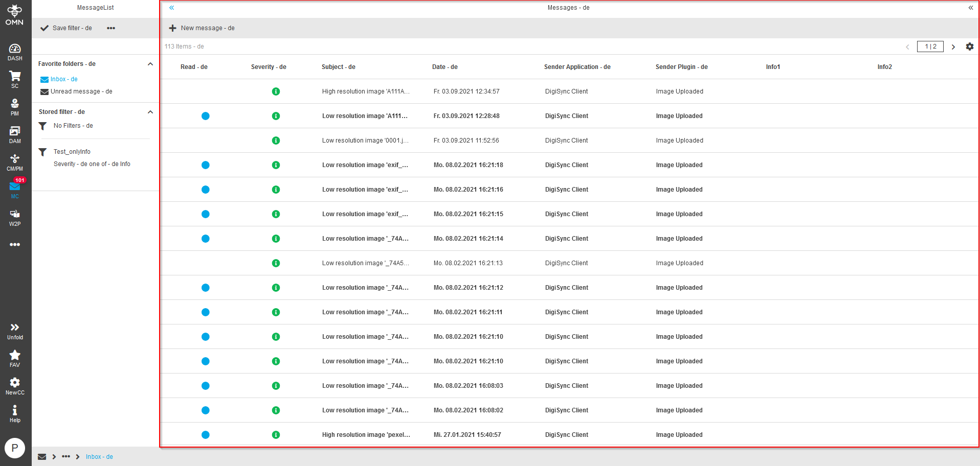Open the CM/PM module icon
Viewport: 980px width, 466px height.
15,162
